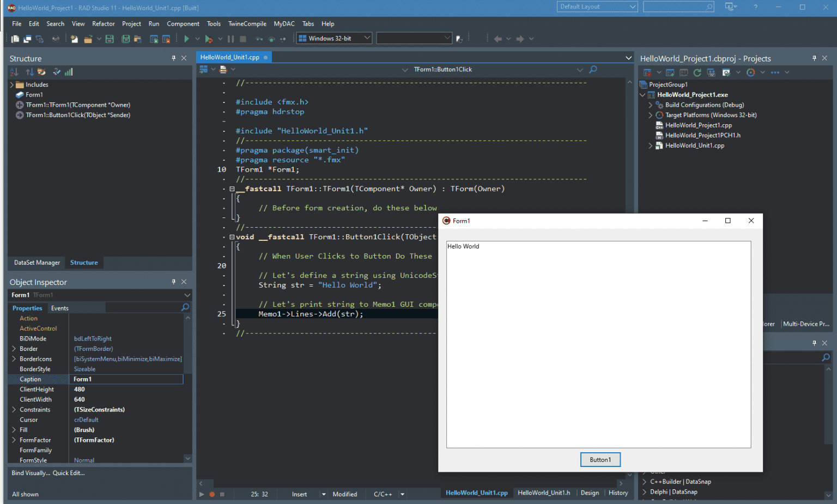This screenshot has width=837, height=504.
Task: Switch to the Design tab
Action: coord(590,493)
